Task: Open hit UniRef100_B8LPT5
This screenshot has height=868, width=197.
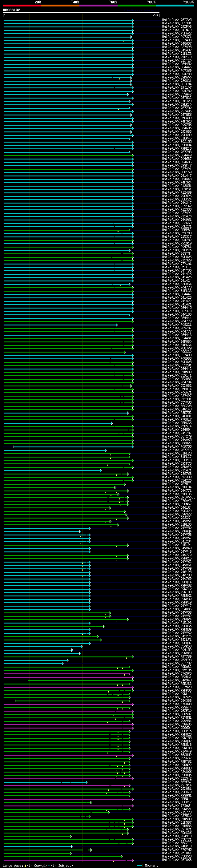Action: click(176, 731)
